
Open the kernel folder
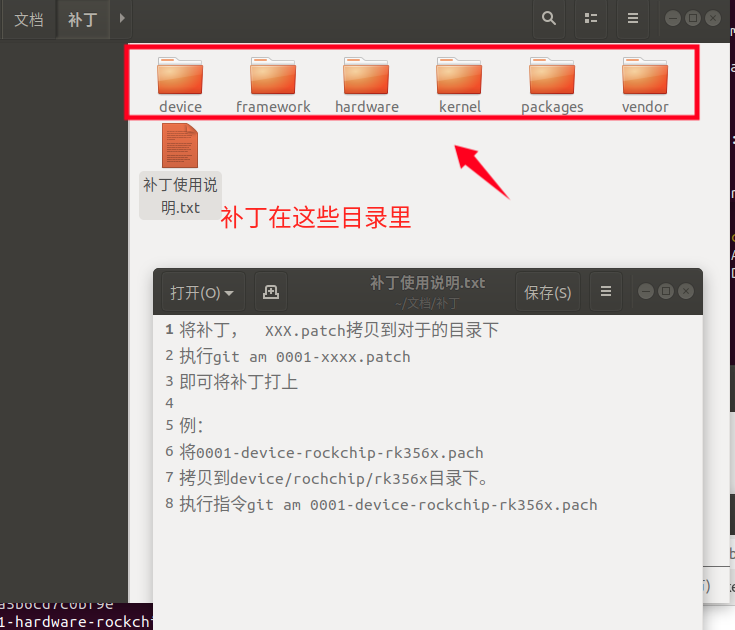[459, 84]
